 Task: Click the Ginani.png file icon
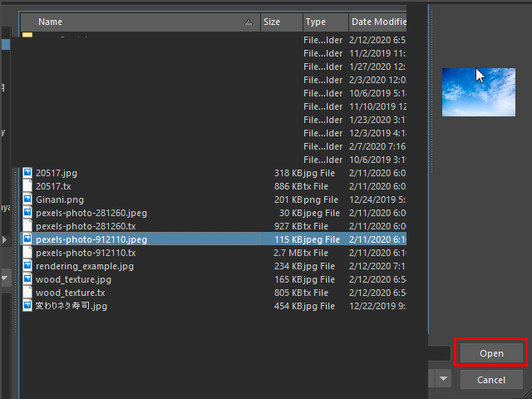(x=27, y=199)
